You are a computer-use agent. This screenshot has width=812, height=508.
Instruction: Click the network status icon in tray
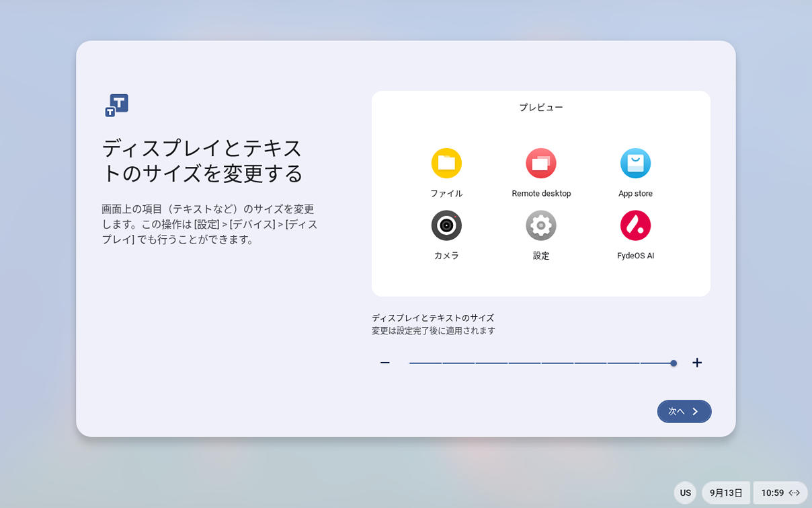click(x=795, y=493)
